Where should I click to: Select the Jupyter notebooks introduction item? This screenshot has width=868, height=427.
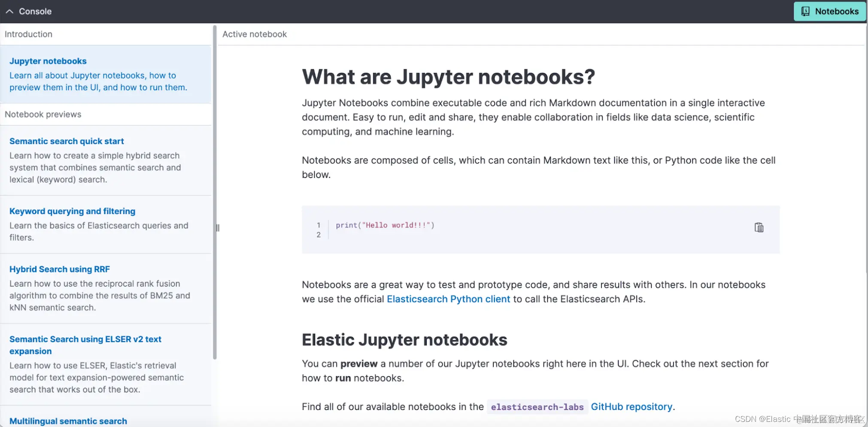[x=106, y=74]
